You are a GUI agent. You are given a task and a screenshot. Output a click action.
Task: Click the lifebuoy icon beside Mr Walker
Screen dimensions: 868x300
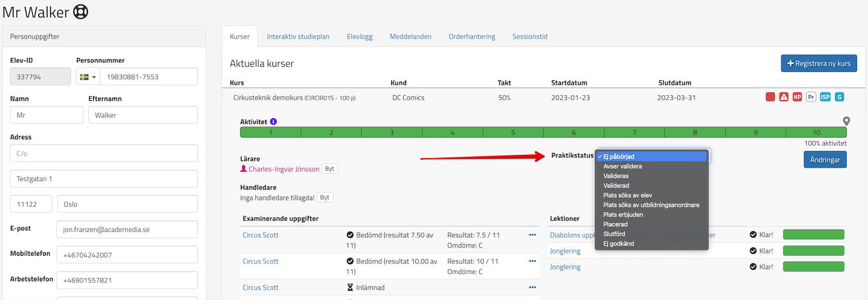tap(80, 12)
